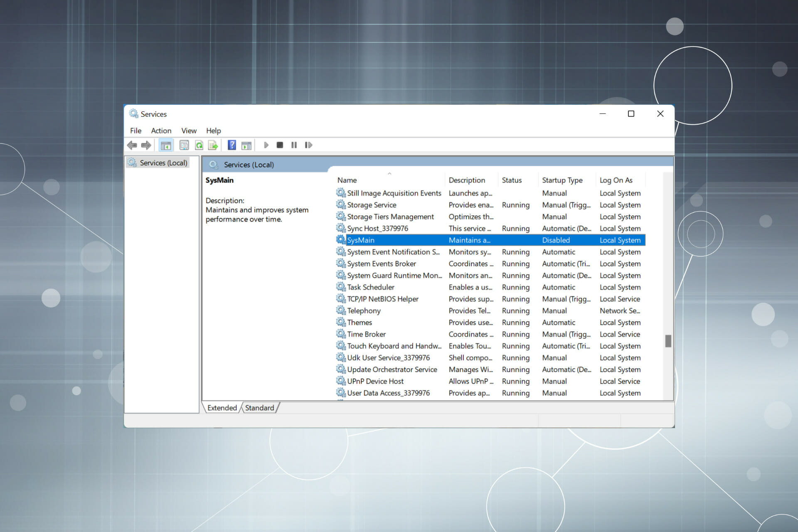
Task: Click the Export list toolbar icon
Action: [213, 145]
